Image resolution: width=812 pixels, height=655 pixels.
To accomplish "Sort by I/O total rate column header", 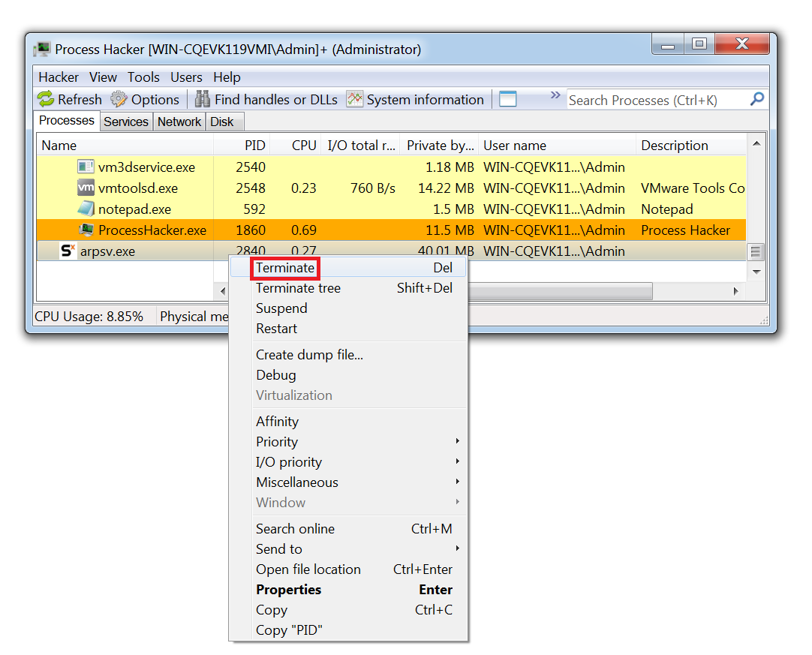I will tap(360, 146).
